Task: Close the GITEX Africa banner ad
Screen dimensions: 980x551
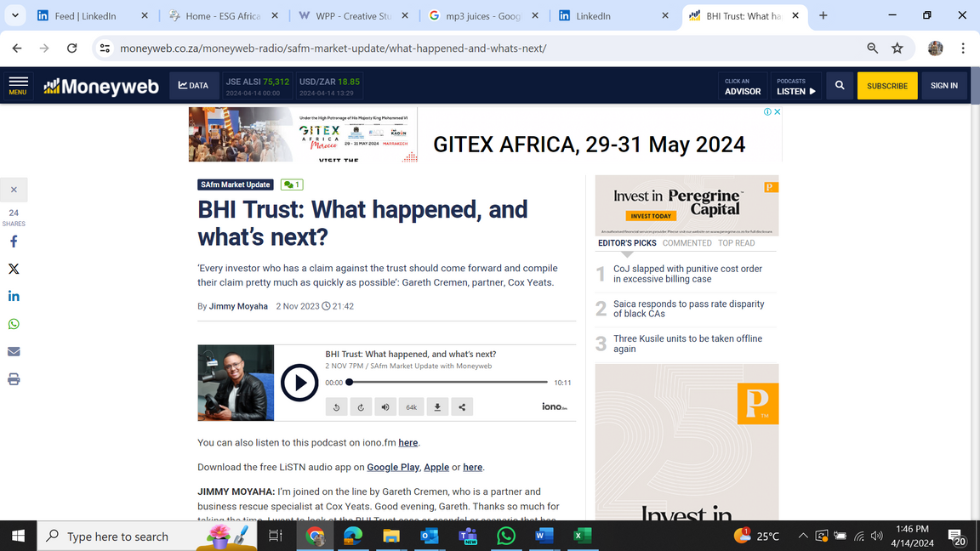Action: click(777, 112)
